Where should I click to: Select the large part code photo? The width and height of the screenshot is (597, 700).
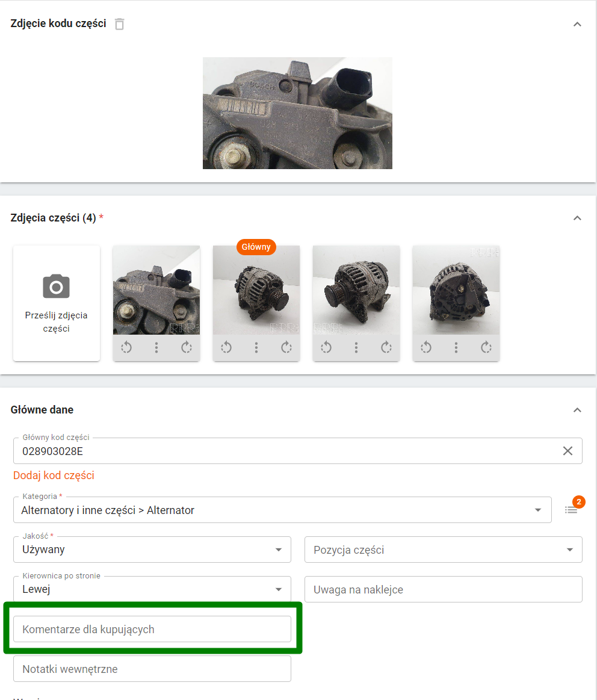(x=297, y=113)
